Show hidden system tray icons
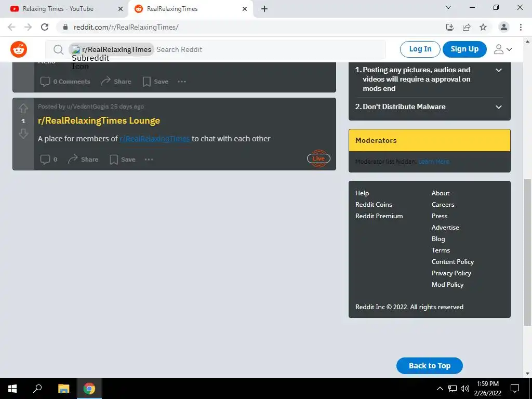Image resolution: width=532 pixels, height=399 pixels. pos(440,389)
